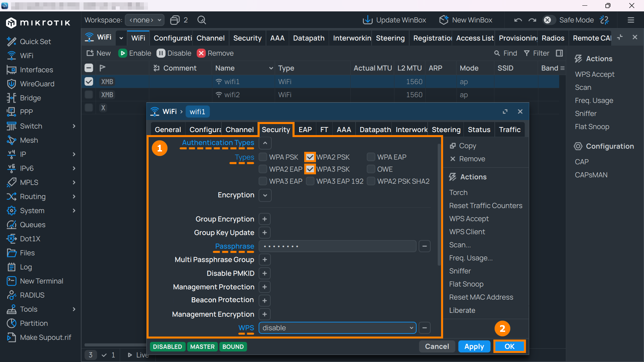Click Update WinBox
644x362 pixels.
click(394, 20)
